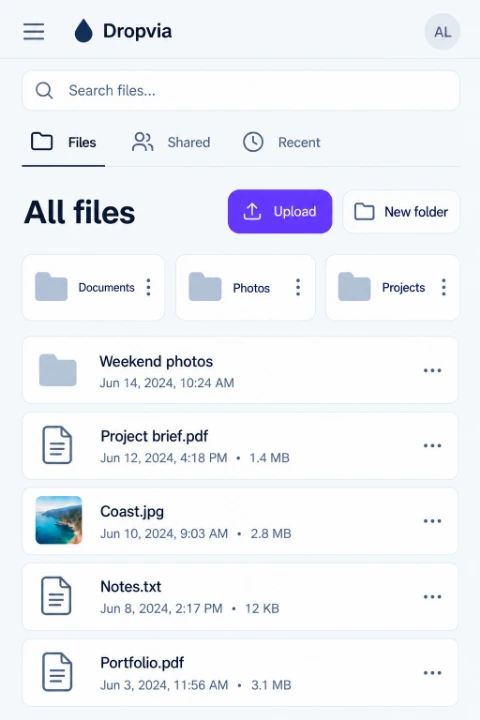The width and height of the screenshot is (480, 720).
Task: Open the Notes.txt file name
Action: (131, 587)
